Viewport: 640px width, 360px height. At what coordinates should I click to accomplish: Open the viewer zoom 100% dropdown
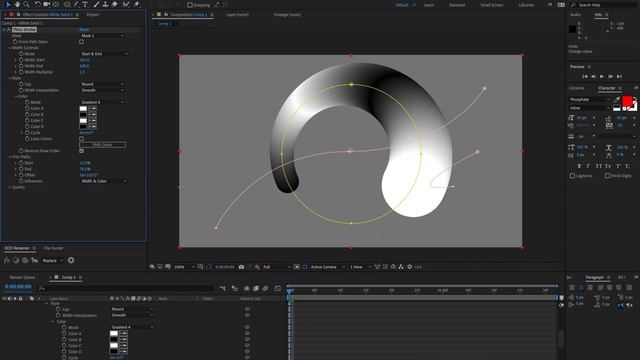point(184,267)
